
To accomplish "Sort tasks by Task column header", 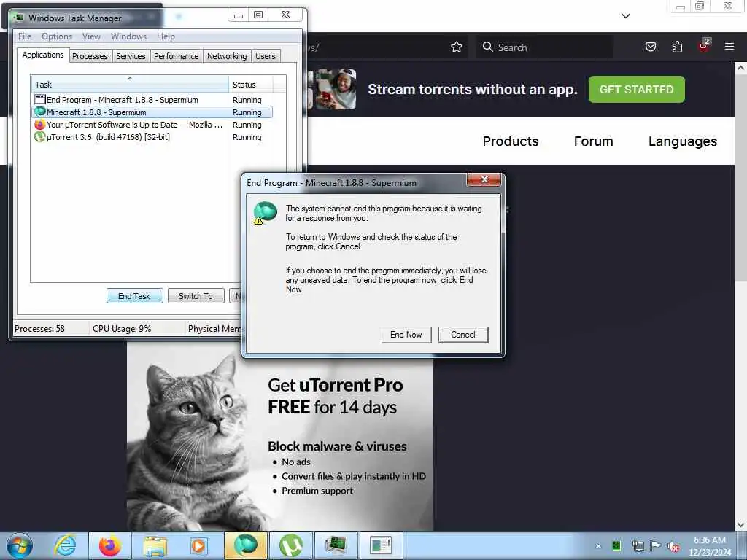I will 130,85.
